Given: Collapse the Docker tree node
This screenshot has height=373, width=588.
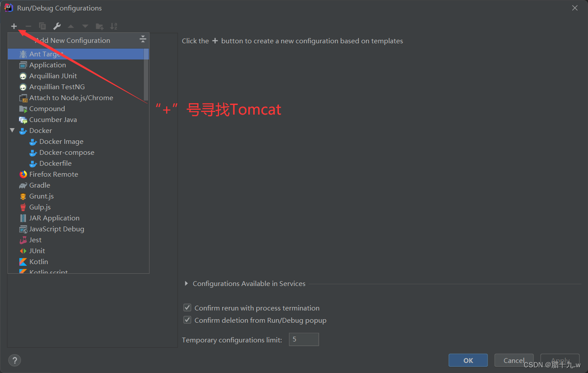Looking at the screenshot, I should point(12,130).
